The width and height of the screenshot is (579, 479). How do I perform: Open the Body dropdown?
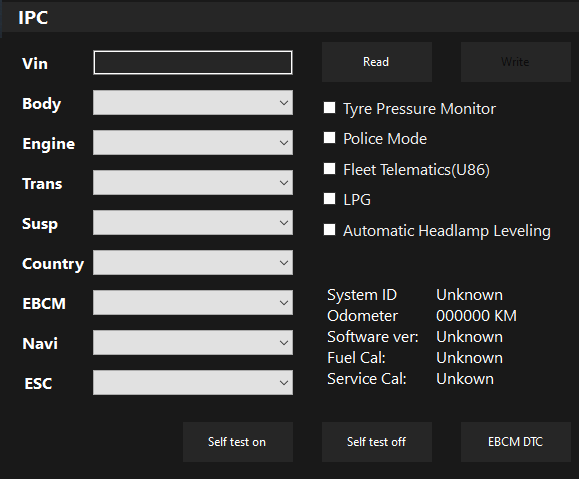193,103
